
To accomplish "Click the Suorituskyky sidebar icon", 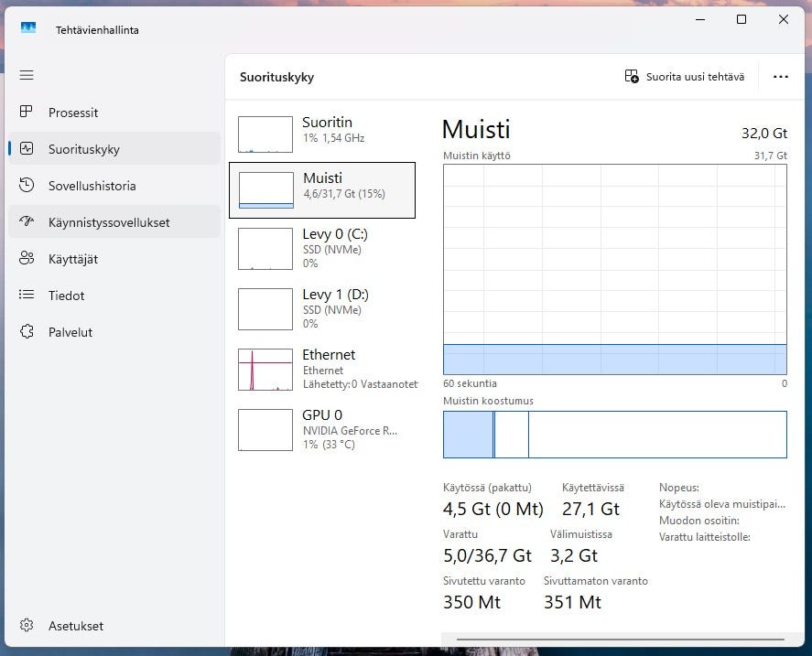I will pos(27,149).
